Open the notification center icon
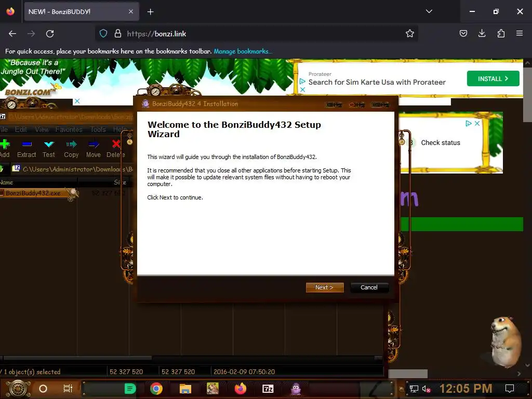Screen dimensions: 532x399 tap(510, 389)
